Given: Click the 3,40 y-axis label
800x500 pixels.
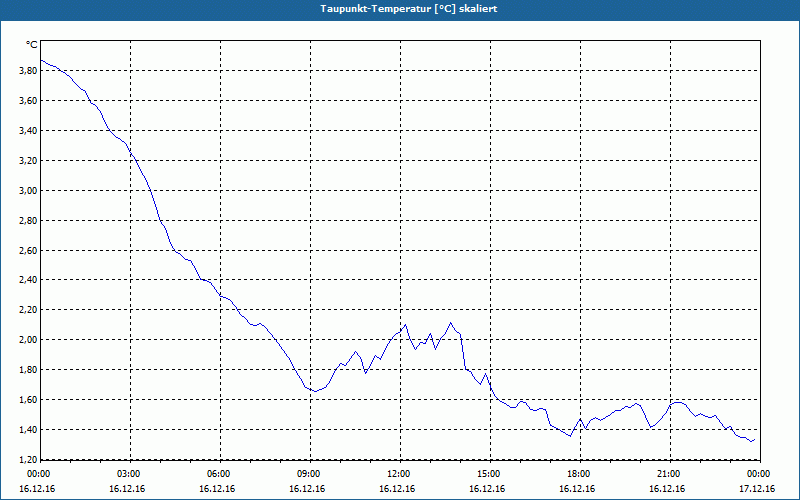Looking at the screenshot, I should pos(28,131).
